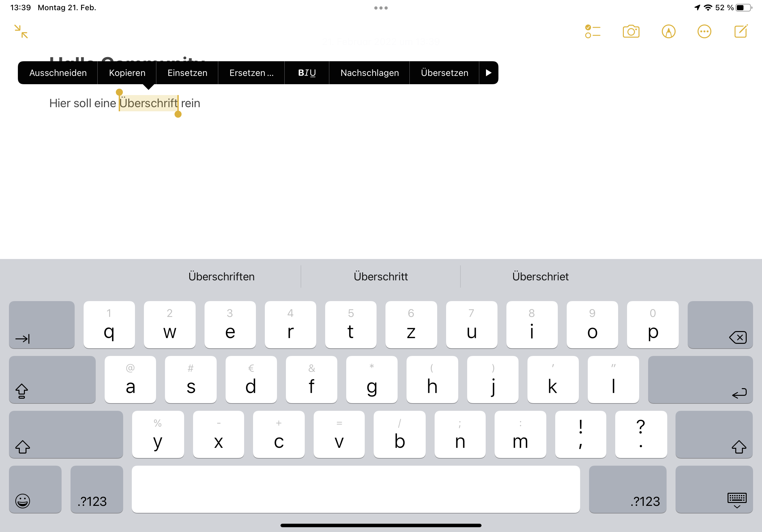The width and height of the screenshot is (762, 532).
Task: Toggle the right shift key
Action: [713, 434]
